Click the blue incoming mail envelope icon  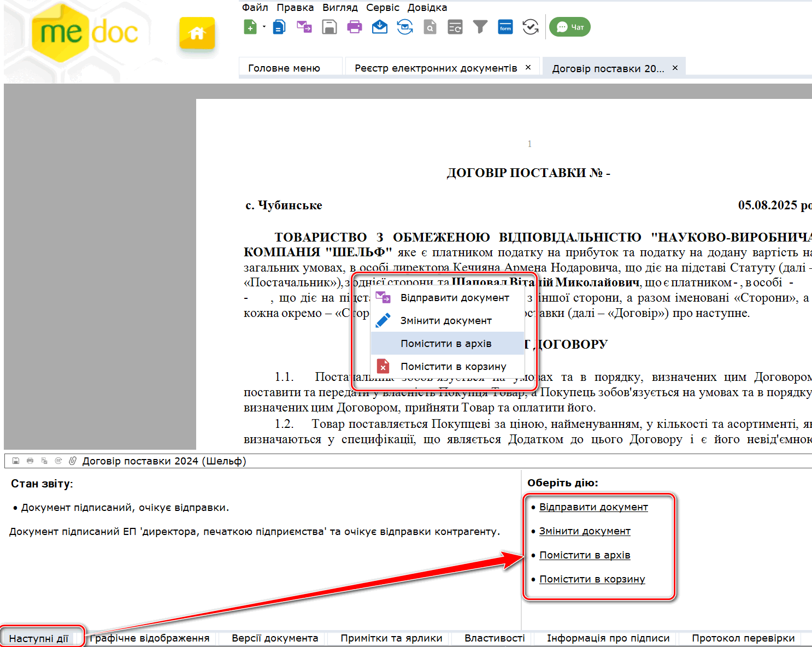tap(379, 27)
